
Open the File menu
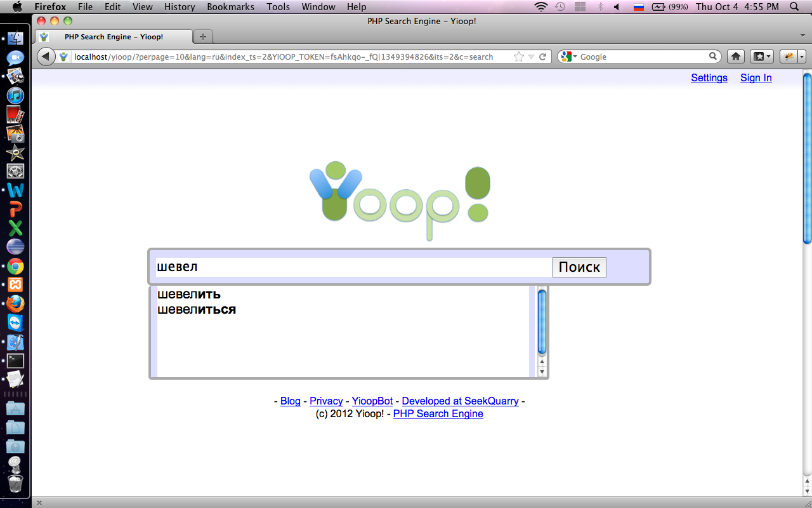tap(85, 7)
